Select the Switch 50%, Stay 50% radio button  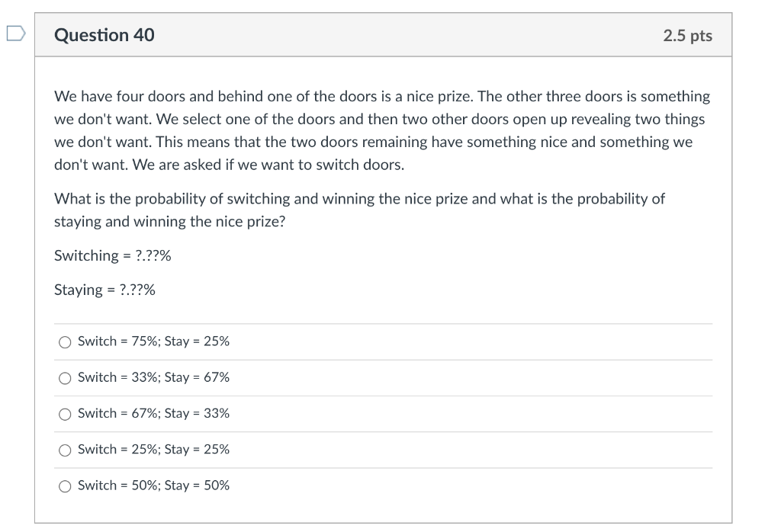pyautogui.click(x=66, y=486)
